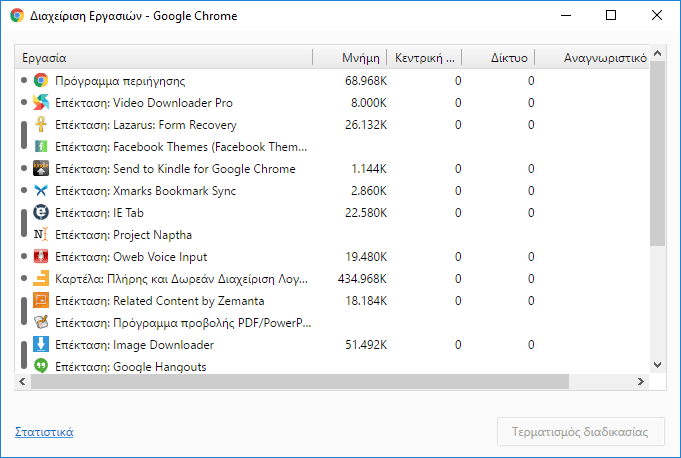Select the Oweb Voice Input row

[x=332, y=257]
